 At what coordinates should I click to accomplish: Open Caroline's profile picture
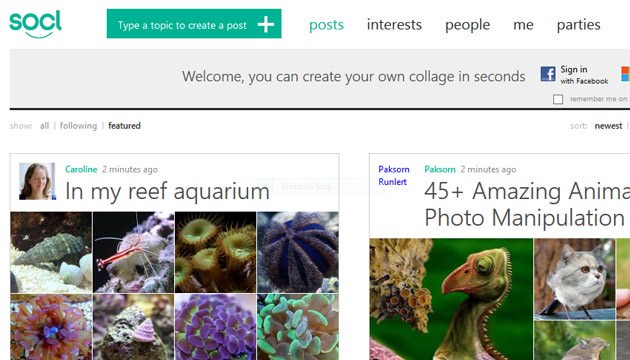37,181
